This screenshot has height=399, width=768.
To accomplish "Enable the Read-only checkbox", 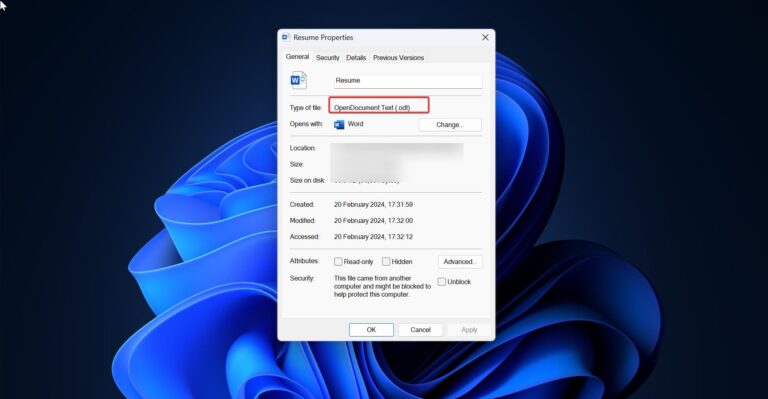I will click(338, 262).
